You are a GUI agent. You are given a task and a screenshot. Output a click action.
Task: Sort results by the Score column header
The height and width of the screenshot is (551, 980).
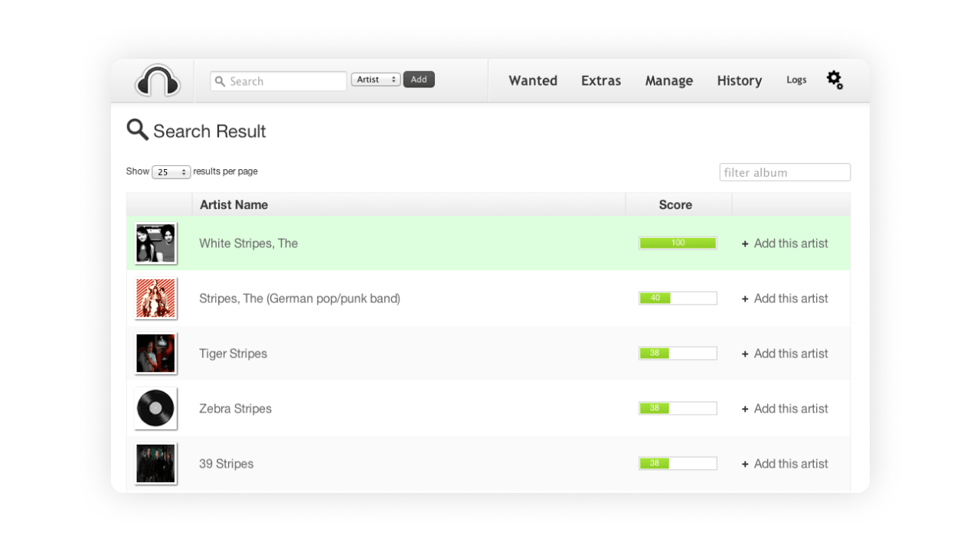coord(675,204)
